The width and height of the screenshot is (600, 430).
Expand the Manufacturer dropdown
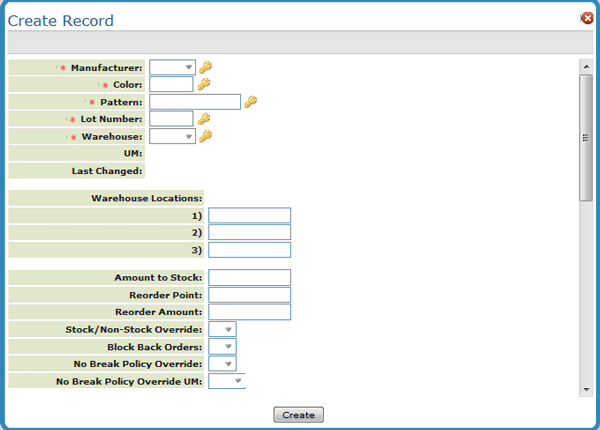(173, 67)
